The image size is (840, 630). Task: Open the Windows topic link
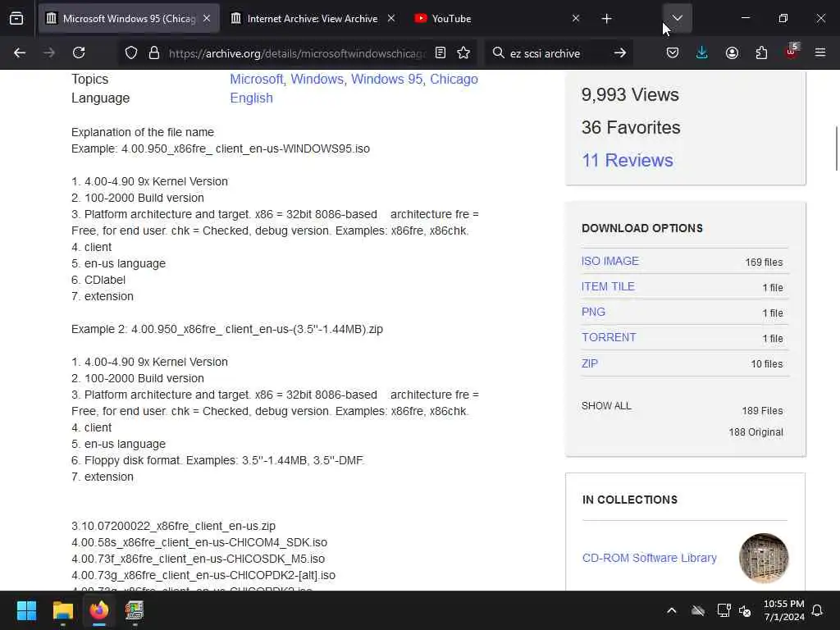pos(317,79)
